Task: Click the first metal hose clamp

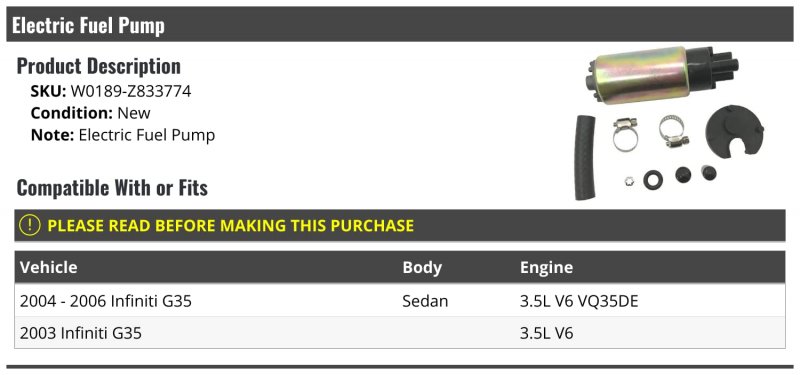Action: pyautogui.click(x=625, y=134)
